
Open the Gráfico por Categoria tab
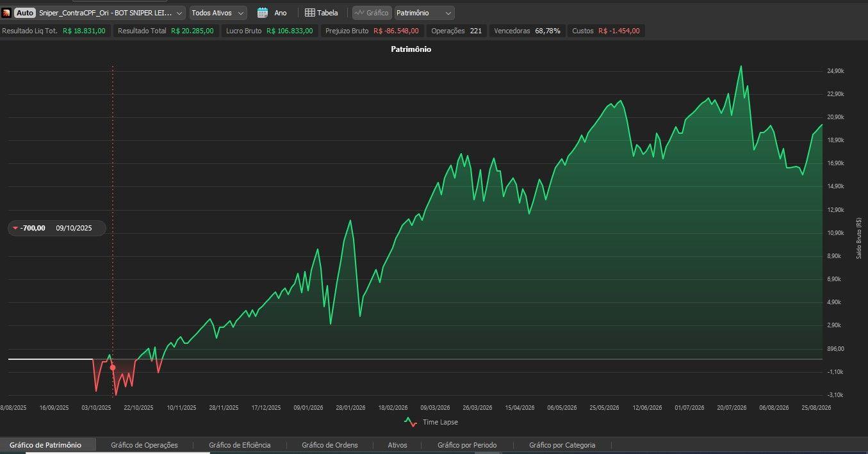coord(562,445)
